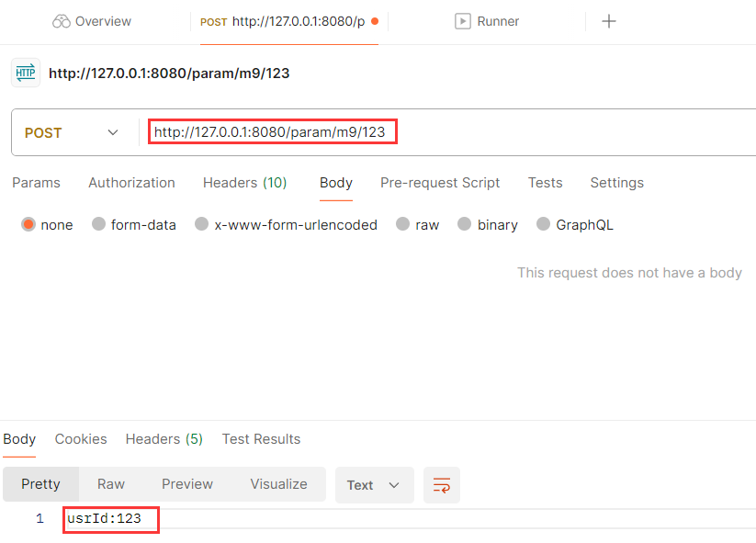Click the plus icon to add tab
Screen dimensions: 756x543
pyautogui.click(x=608, y=21)
